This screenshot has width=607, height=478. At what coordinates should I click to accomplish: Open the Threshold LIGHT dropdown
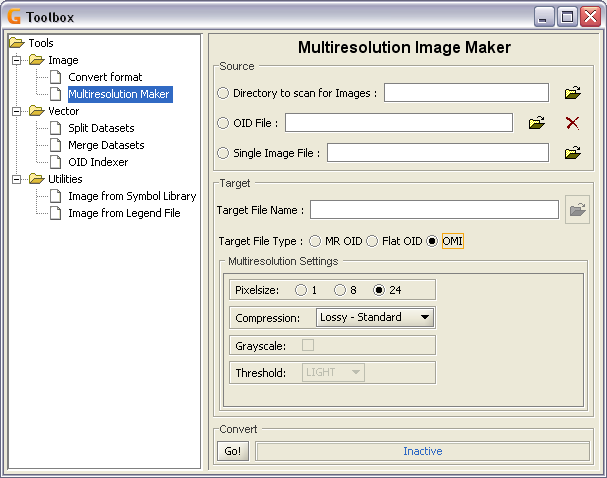[x=333, y=372]
